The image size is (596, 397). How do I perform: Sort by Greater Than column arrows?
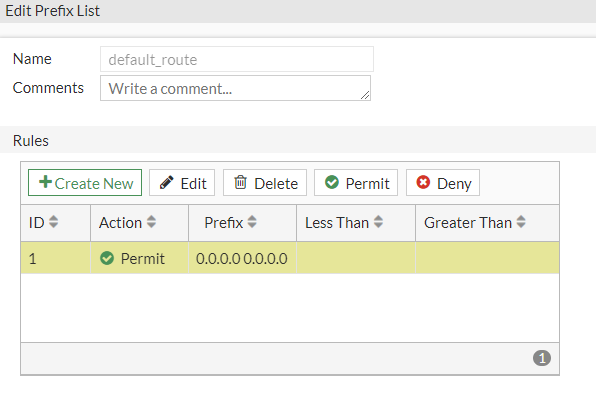tap(521, 222)
